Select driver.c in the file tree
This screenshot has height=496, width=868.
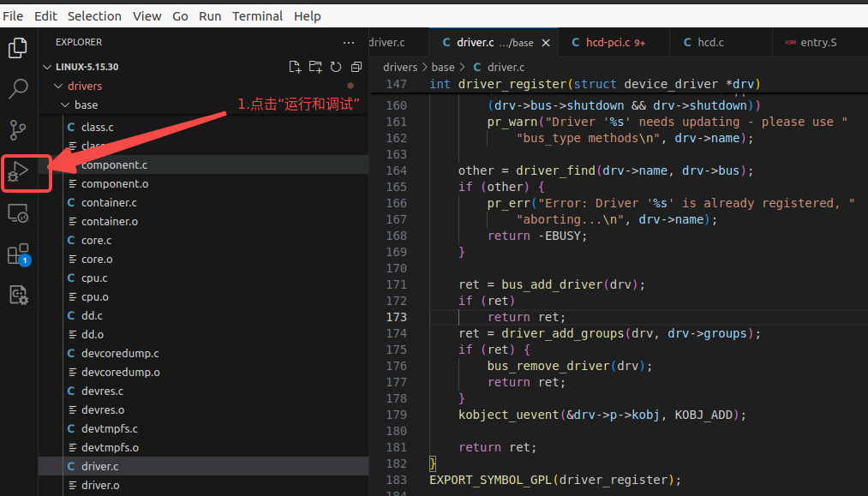coord(203,465)
